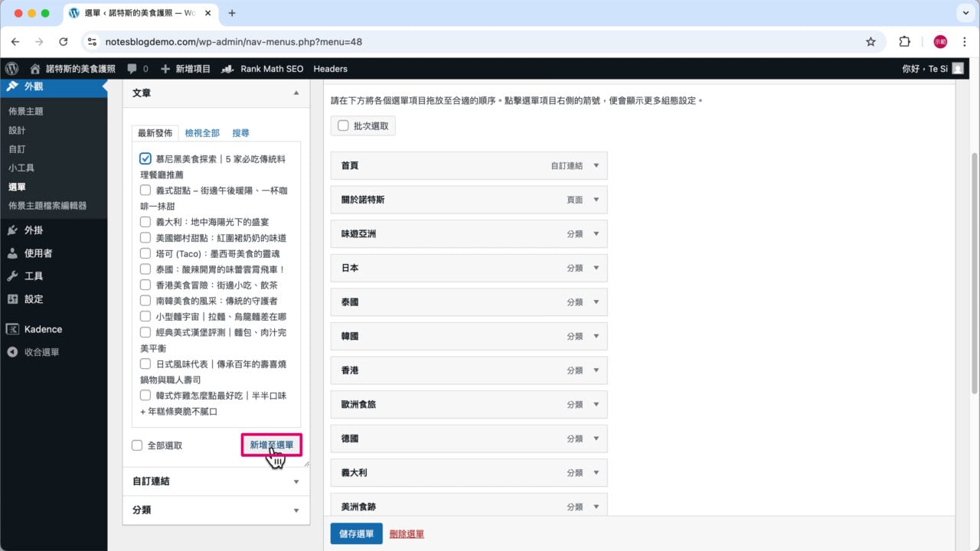Bookmark this page with star icon

[x=871, y=42]
